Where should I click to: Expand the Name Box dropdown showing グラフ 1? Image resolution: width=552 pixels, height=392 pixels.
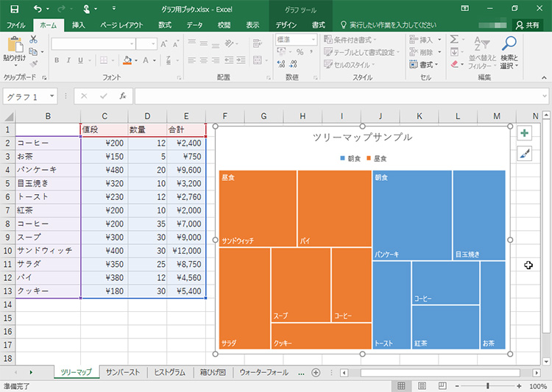pyautogui.click(x=52, y=96)
